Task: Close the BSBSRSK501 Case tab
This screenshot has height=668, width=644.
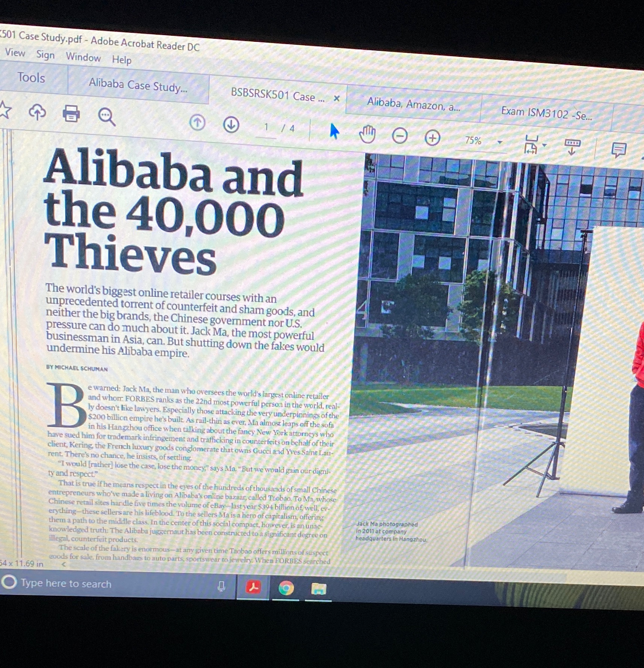Action: (x=337, y=98)
